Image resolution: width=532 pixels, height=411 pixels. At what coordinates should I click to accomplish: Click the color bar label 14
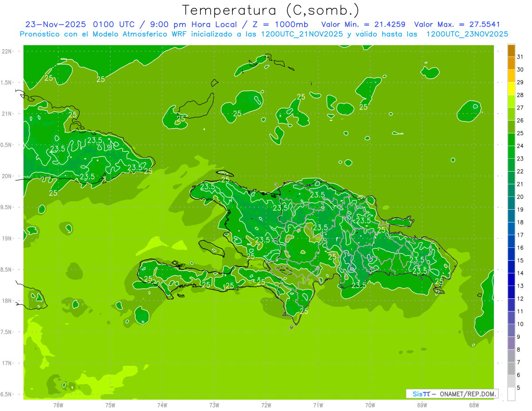pos(520,273)
